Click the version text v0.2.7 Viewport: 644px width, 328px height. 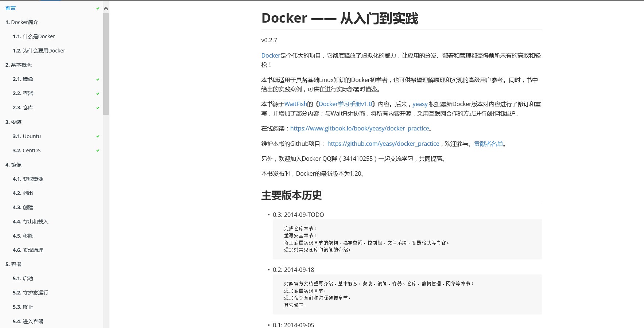pyautogui.click(x=269, y=40)
